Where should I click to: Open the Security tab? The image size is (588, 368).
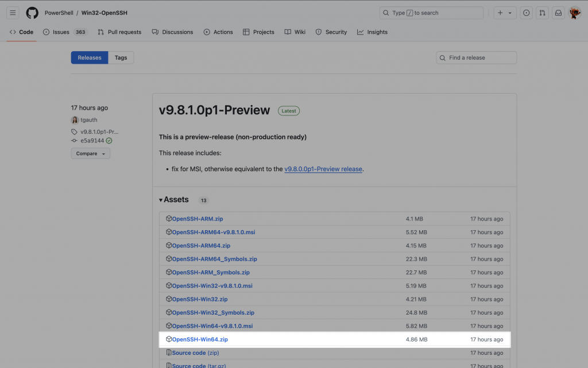pos(331,32)
